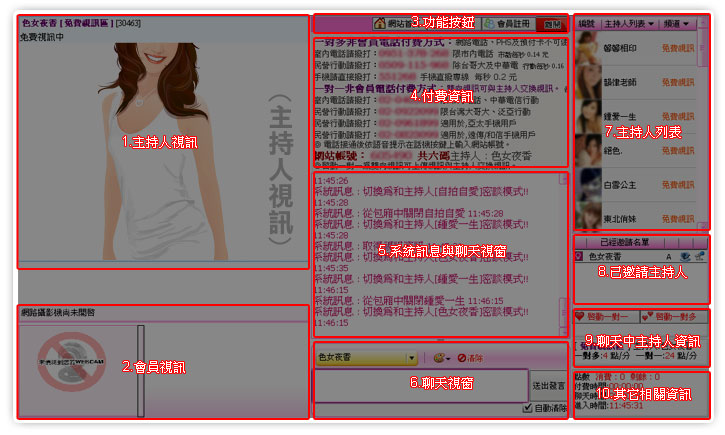Open the emoticon palette icon in chat
Image resolution: width=725 pixels, height=435 pixels.
(x=438, y=358)
